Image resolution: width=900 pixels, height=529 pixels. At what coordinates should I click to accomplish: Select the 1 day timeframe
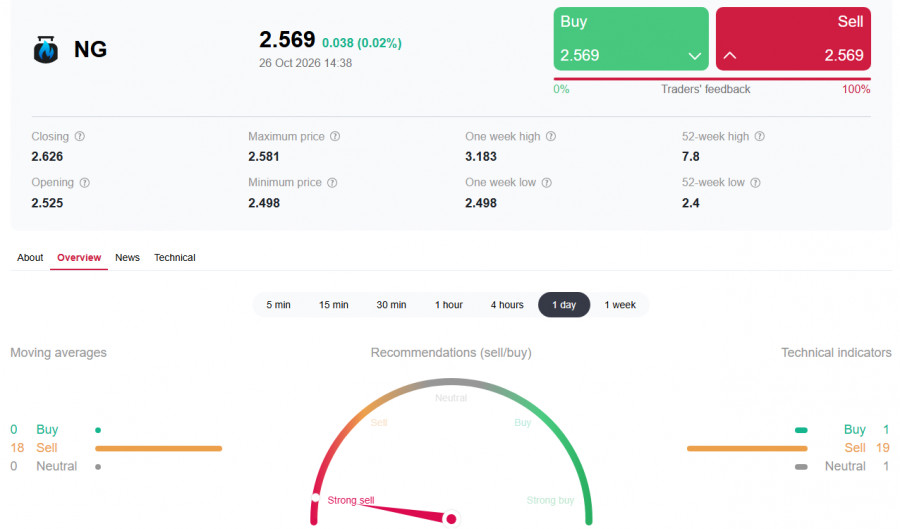point(564,305)
